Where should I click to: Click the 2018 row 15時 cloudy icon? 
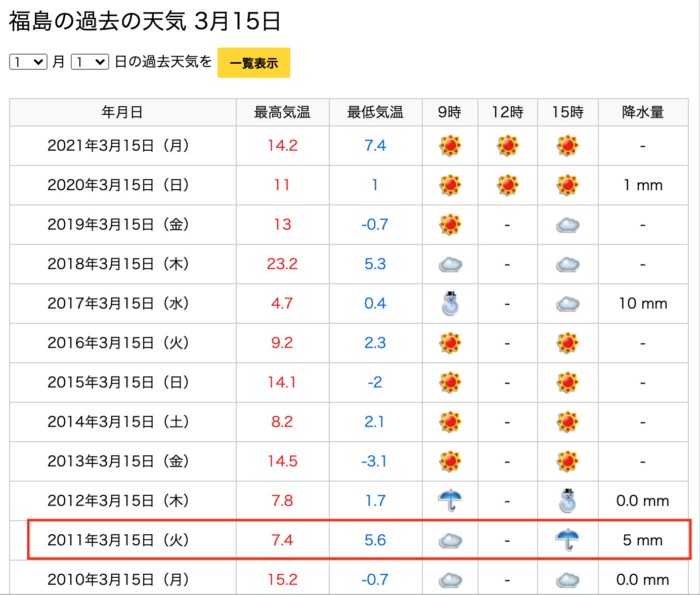(x=567, y=264)
